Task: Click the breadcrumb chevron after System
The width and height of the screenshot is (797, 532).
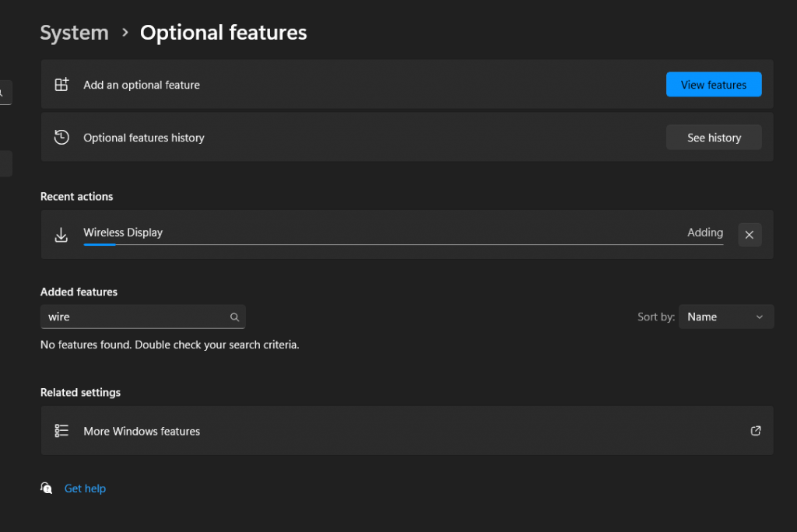Action: 125,33
